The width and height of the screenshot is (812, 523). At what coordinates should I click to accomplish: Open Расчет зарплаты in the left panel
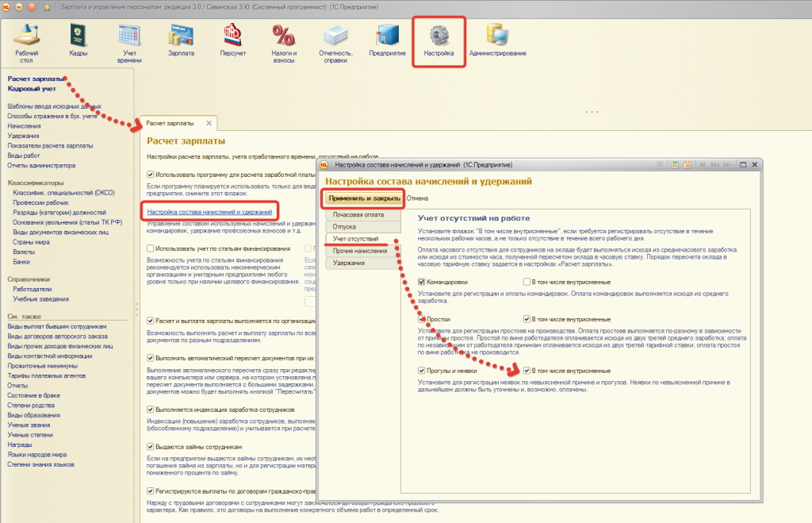36,79
